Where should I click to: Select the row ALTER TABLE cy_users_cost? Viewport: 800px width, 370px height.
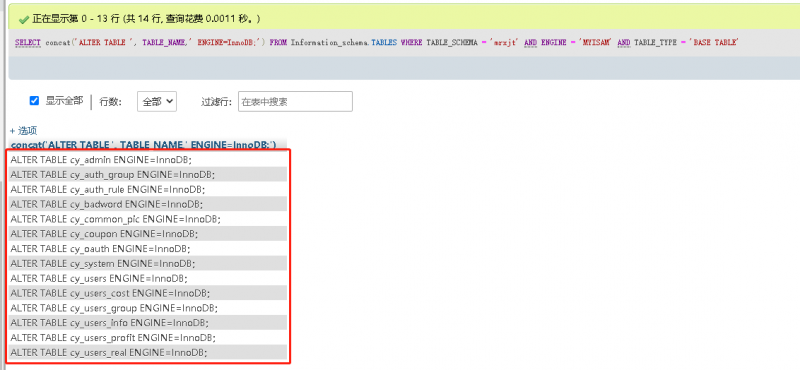148,293
